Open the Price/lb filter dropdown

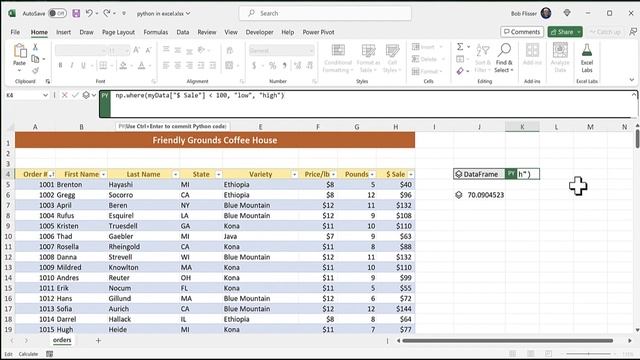pos(333,174)
